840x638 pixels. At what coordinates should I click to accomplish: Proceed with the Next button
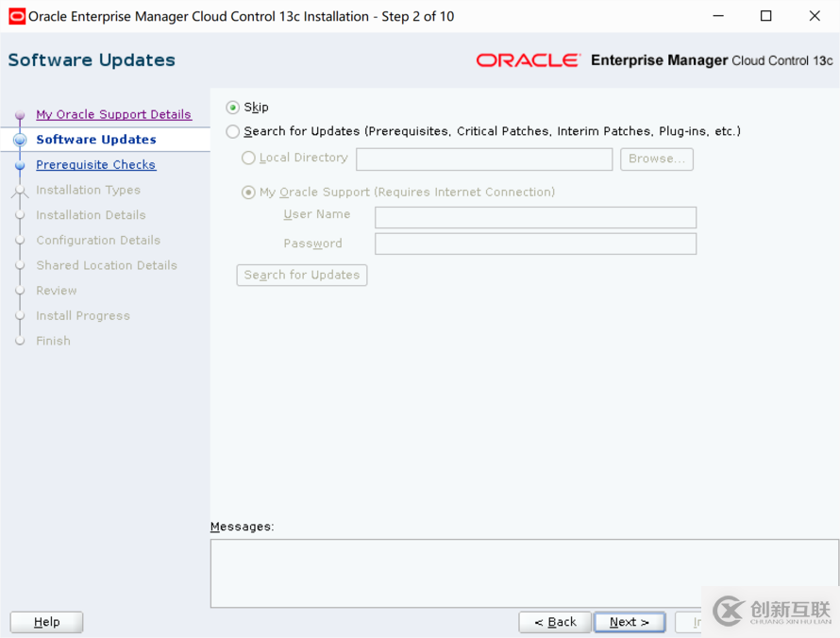point(630,623)
